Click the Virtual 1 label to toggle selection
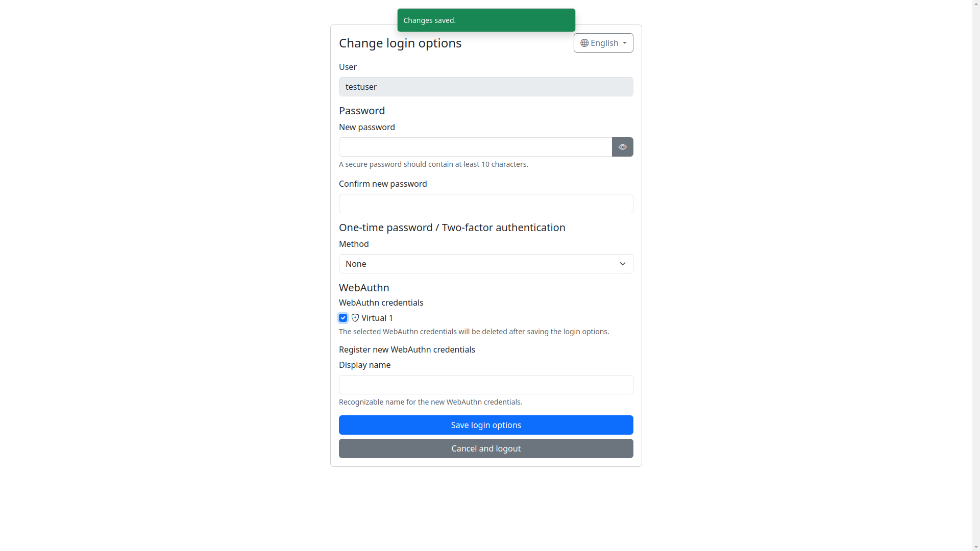This screenshot has height=551, width=980. (378, 318)
